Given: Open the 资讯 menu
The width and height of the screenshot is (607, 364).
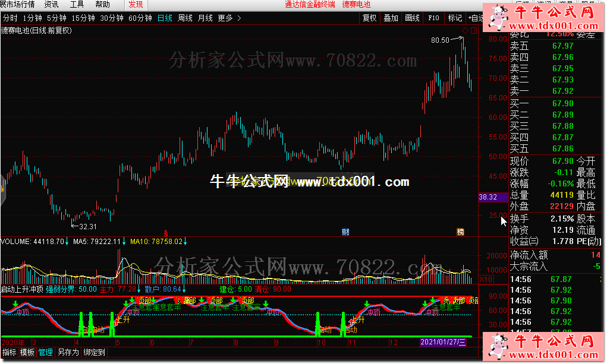Looking at the screenshot, I should click(52, 5).
